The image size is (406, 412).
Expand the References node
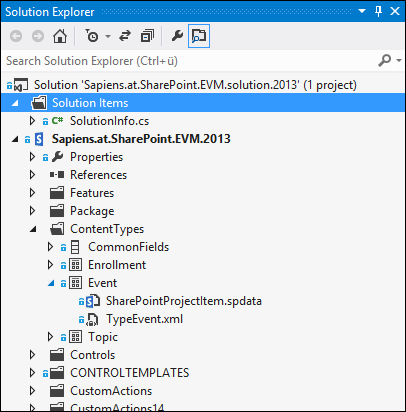tap(32, 175)
